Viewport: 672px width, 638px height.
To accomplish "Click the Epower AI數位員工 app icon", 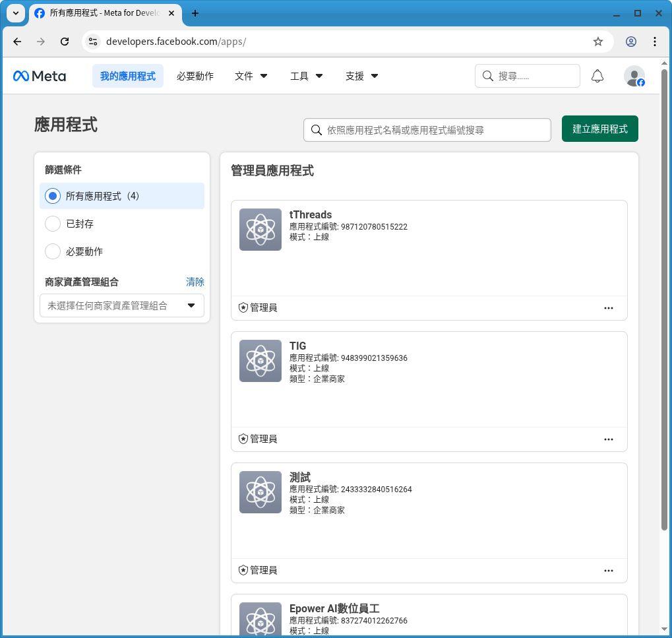I will click(x=260, y=619).
